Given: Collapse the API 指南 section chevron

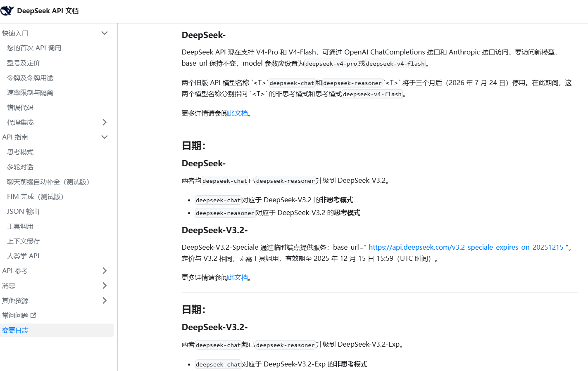Looking at the screenshot, I should [105, 137].
